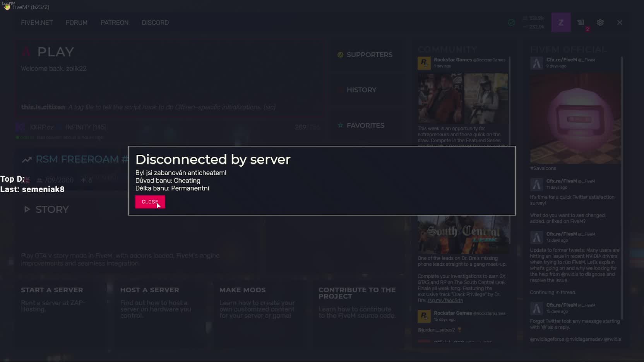Click the Důvod banu: Cheating line

click(168, 181)
